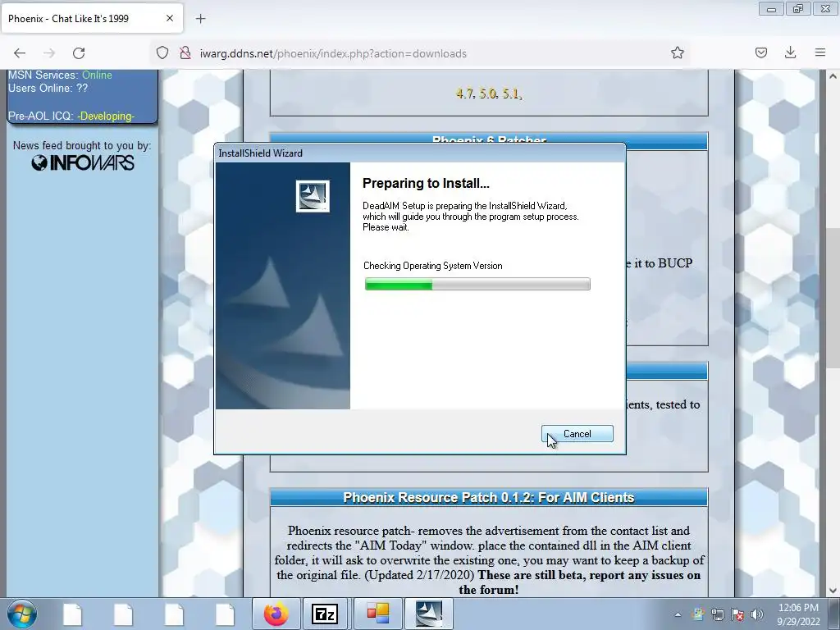Open the first blank document taskbar icon
The image size is (840, 630).
click(x=73, y=614)
